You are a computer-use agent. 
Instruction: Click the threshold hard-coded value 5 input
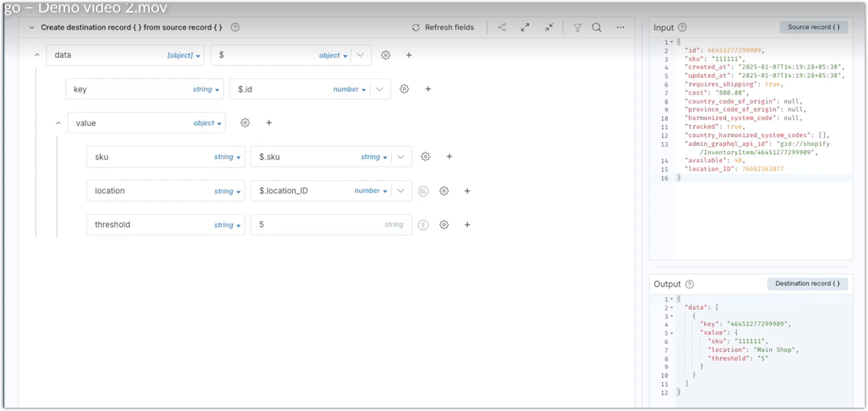point(331,225)
